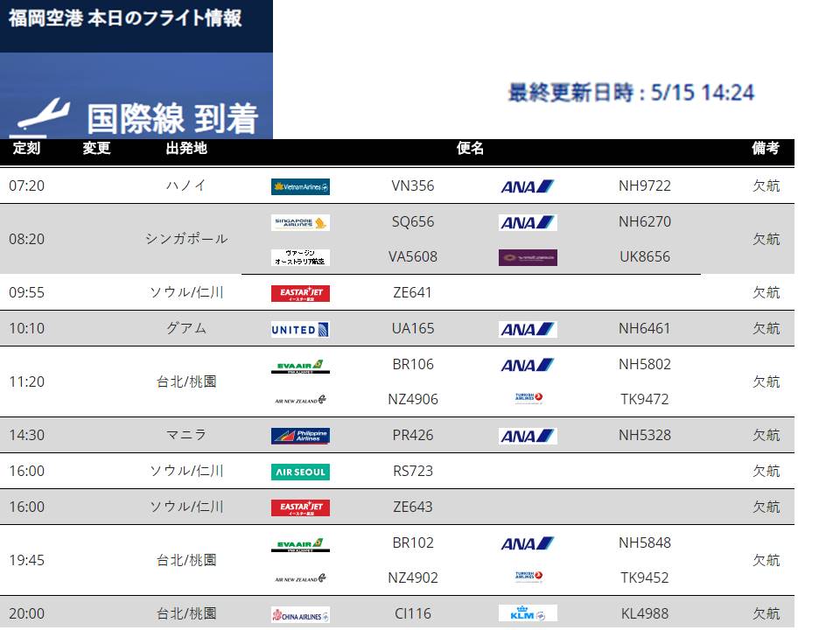
Task: Select flight number NZ4906
Action: (x=412, y=399)
